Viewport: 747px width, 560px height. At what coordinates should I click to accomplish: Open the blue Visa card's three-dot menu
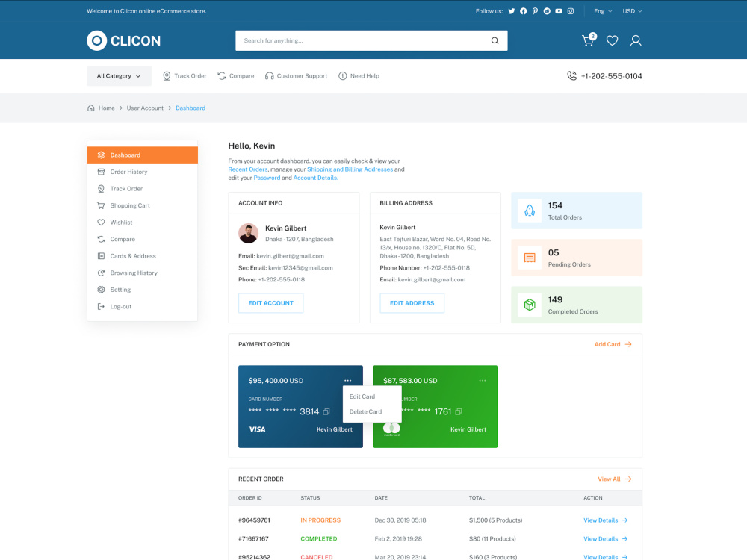click(348, 381)
